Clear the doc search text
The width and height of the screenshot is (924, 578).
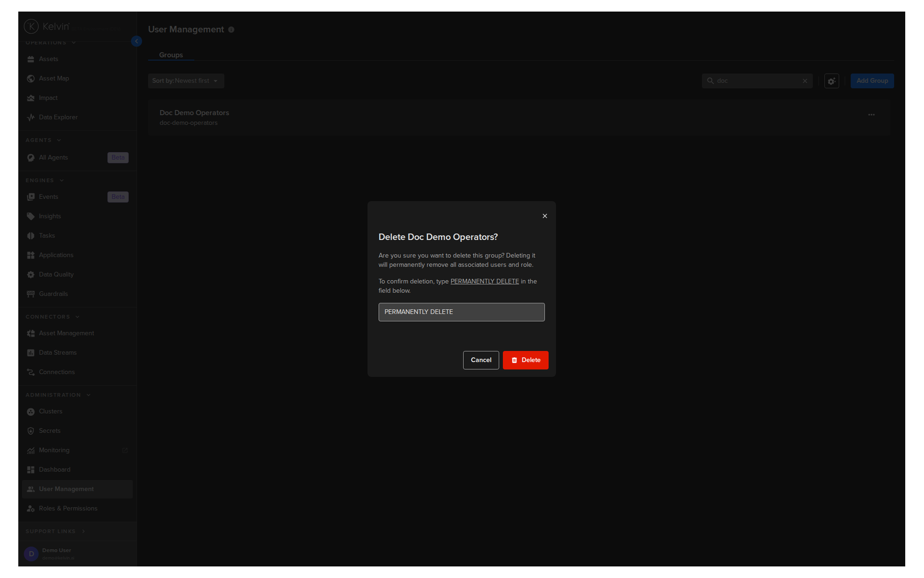[805, 81]
